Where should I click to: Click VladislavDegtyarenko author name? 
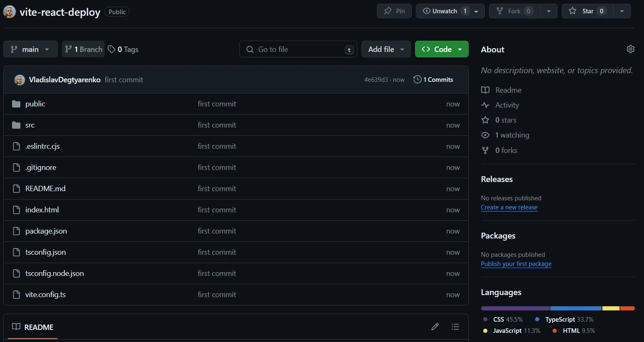pos(65,80)
